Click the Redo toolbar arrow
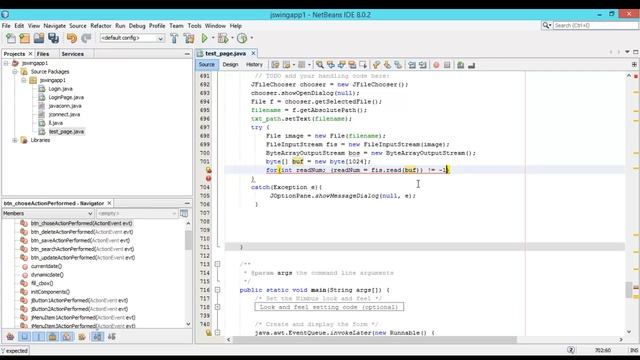640x360 pixels. tap(86, 38)
